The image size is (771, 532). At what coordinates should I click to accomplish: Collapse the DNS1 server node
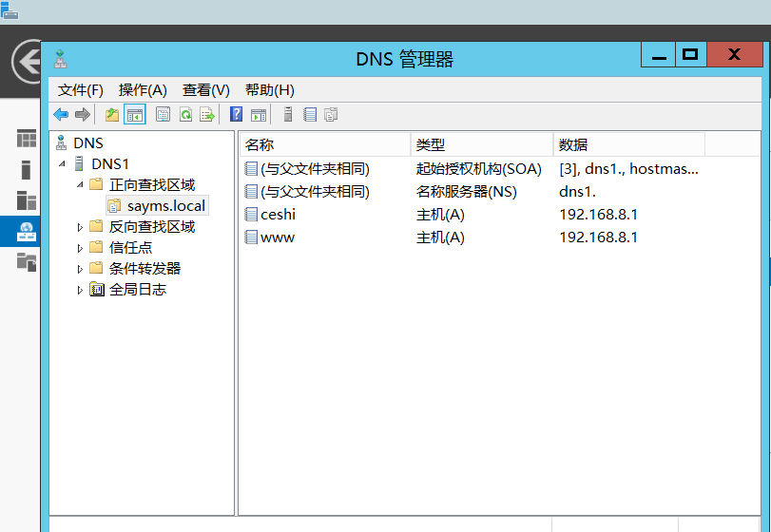coord(62,163)
